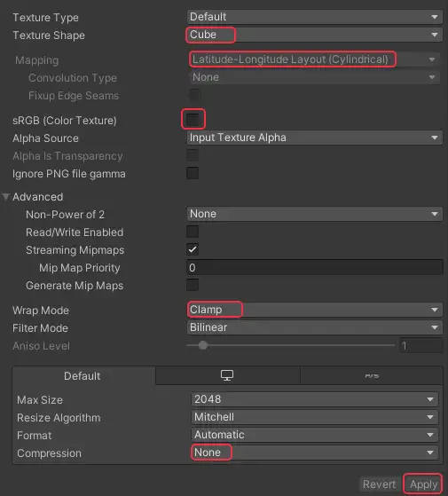Image resolution: width=448 pixels, height=496 pixels.
Task: Click the Revert button
Action: tap(379, 484)
